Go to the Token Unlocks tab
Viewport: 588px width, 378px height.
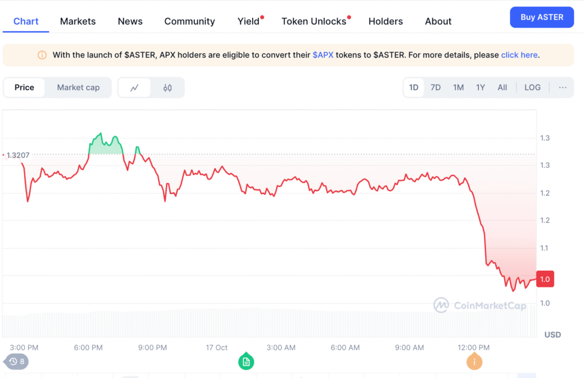(x=314, y=21)
